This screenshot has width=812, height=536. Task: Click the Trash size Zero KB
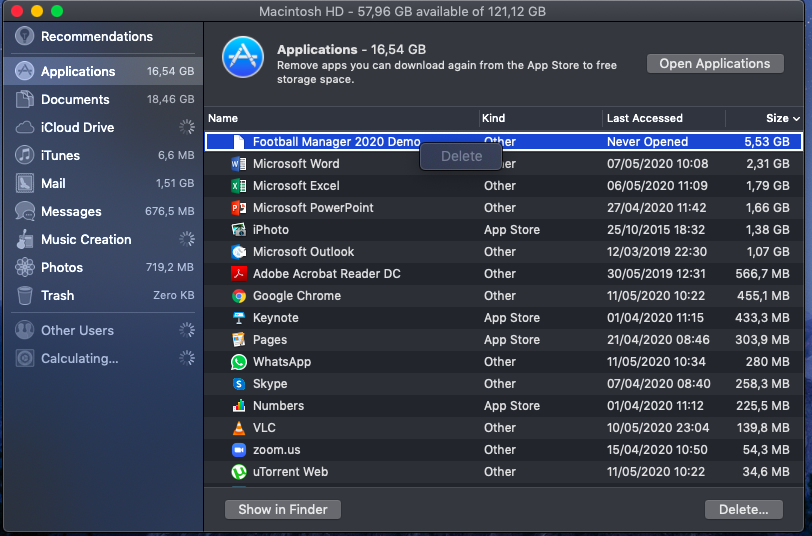point(173,295)
